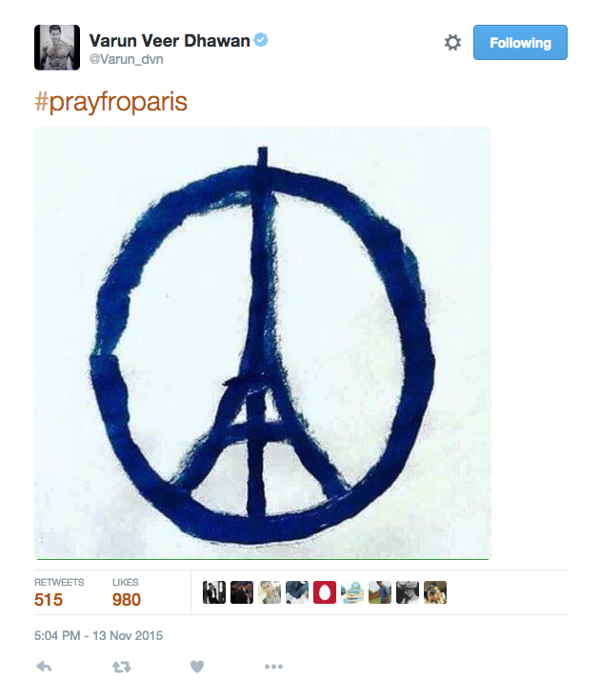Open Varun Veer Dhawan's profile picture
This screenshot has height=700, width=600.
(x=57, y=48)
